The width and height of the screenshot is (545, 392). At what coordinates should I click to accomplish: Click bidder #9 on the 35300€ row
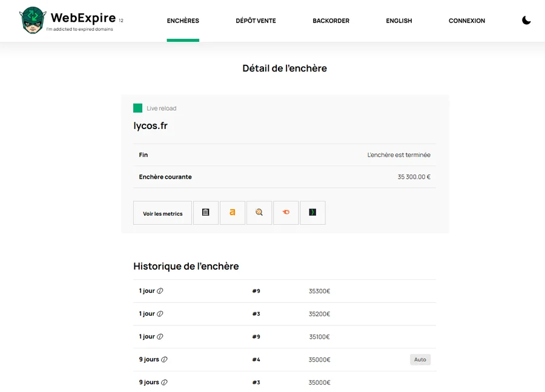click(256, 291)
